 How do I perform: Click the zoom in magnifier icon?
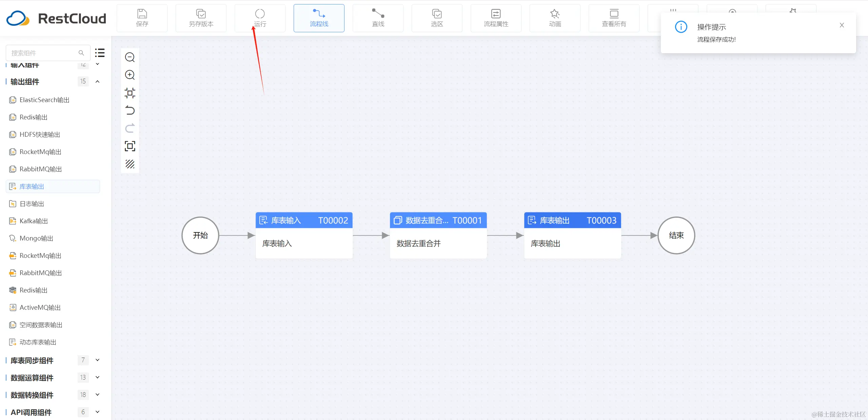[130, 75]
